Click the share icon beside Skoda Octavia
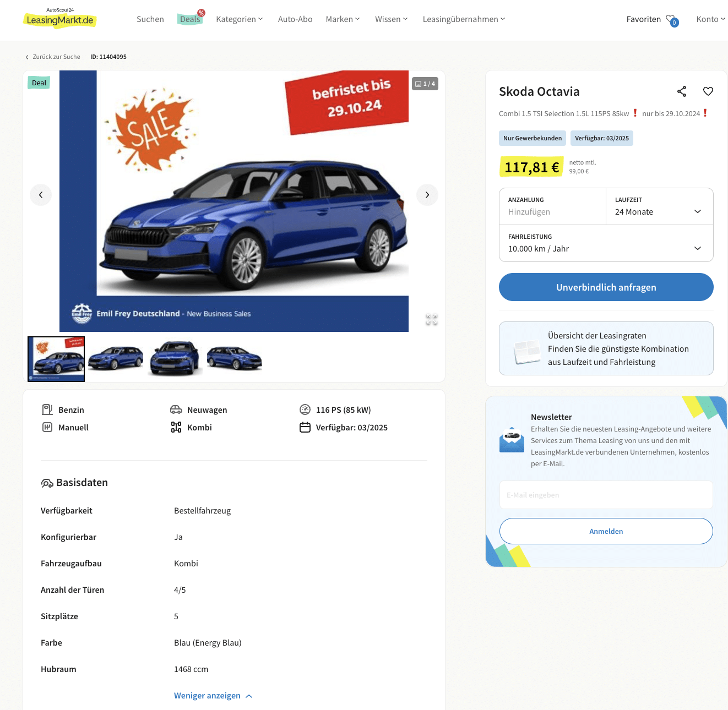728x710 pixels. tap(682, 91)
